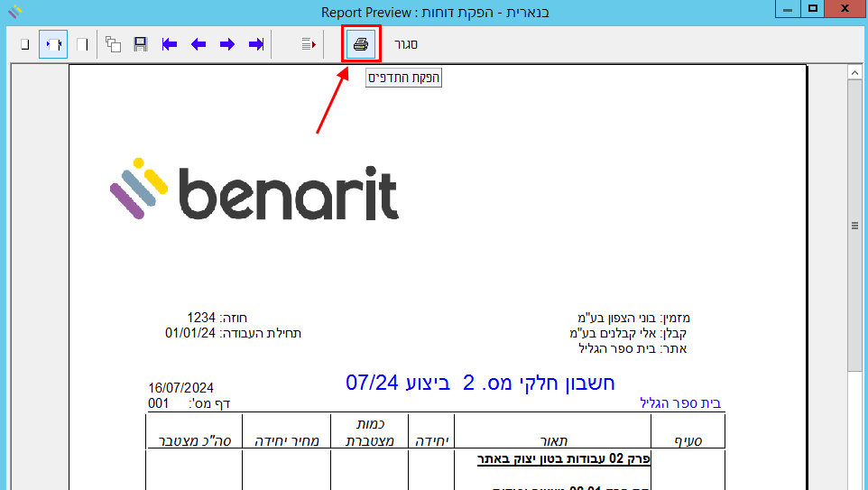The height and width of the screenshot is (490, 868).
Task: Click the report title חשבון חלקי מס. 2
Action: [539, 383]
